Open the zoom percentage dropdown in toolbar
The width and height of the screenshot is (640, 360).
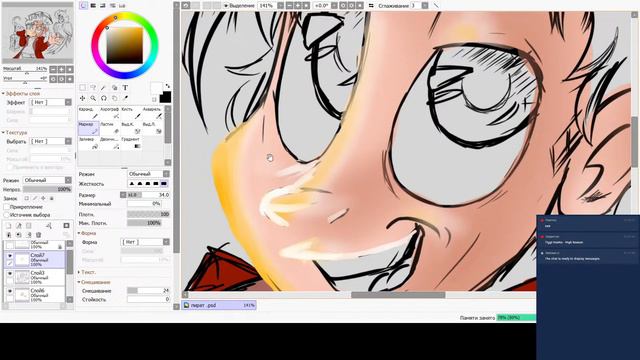(x=280, y=6)
